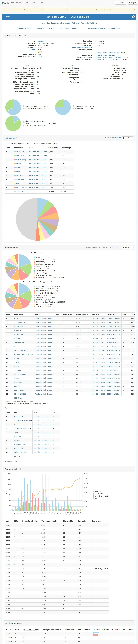Screen dimensions: 138x644
Task: Open the en.wikipedia.org project link
Action: [x=80, y=17]
